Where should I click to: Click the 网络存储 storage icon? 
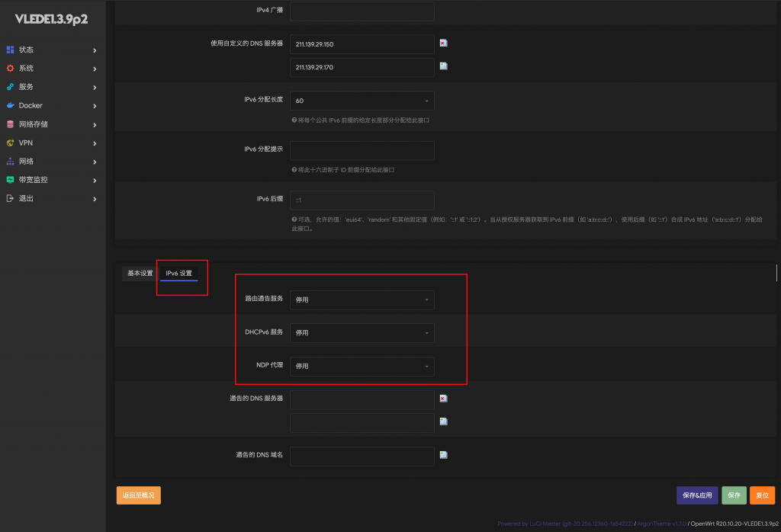[x=10, y=124]
